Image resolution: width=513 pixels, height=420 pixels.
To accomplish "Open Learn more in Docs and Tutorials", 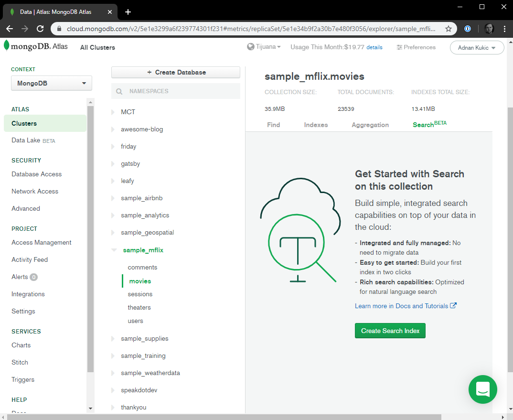I will (406, 306).
